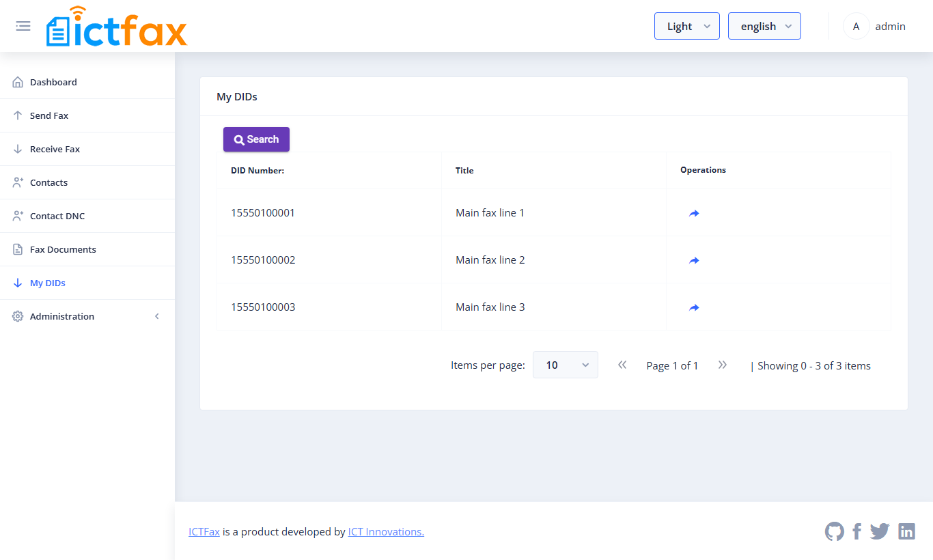Open the Facebook icon in footer
The width and height of the screenshot is (933, 560).
(857, 531)
